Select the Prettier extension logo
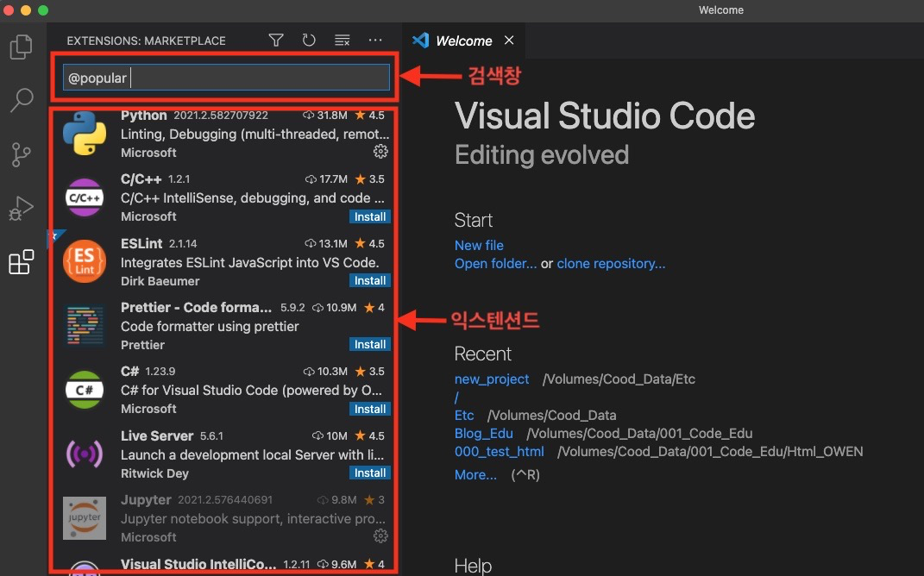 coord(85,325)
